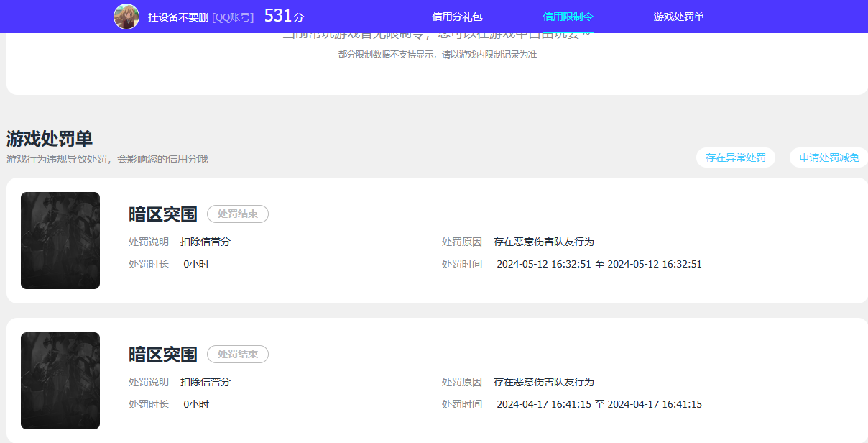Open 暗区突围 thumbnail for 2024-05-12 penalty
Screen dimensions: 868x443
(x=60, y=240)
